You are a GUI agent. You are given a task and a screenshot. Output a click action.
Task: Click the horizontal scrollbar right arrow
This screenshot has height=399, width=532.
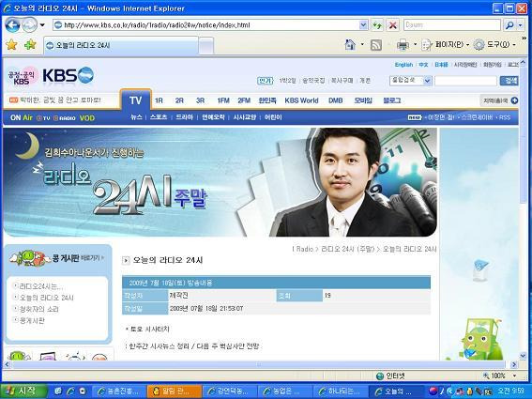click(514, 364)
